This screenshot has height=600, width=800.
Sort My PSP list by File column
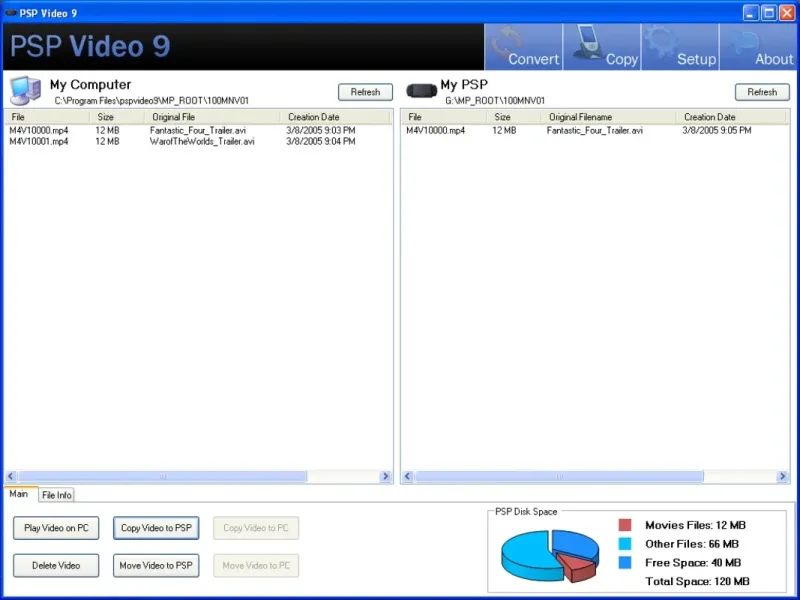click(444, 117)
